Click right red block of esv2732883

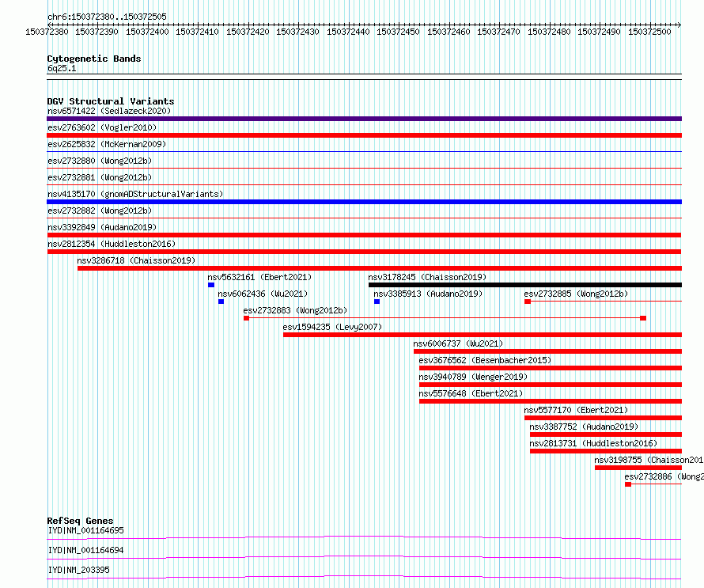pyautogui.click(x=643, y=318)
